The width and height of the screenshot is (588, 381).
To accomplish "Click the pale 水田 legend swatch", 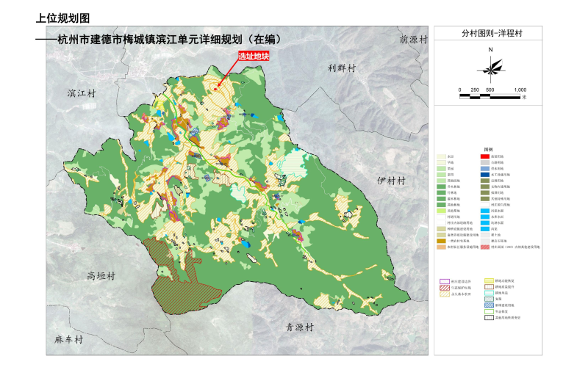I will 440,156.
